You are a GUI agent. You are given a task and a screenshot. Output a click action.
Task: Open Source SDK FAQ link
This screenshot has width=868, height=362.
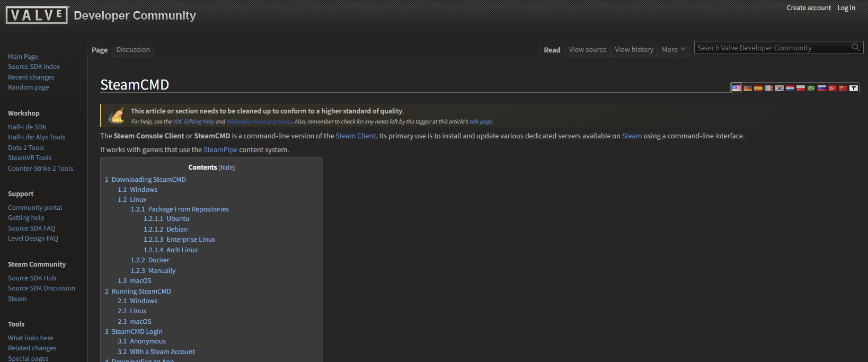(x=31, y=228)
